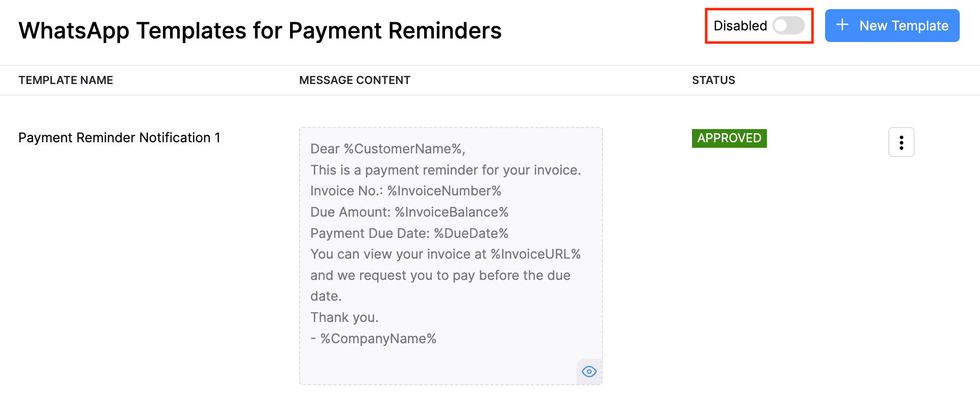This screenshot has height=409, width=980.
Task: Click the APPROVED status badge
Action: coord(729,138)
